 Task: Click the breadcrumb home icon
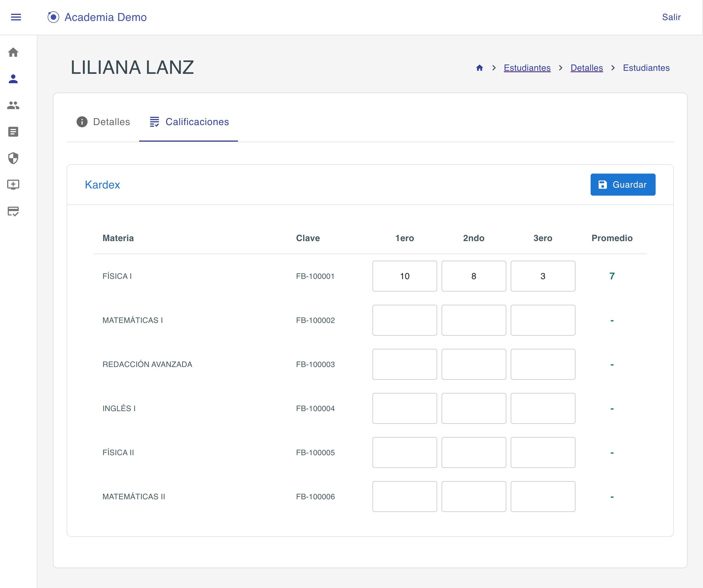(x=479, y=68)
